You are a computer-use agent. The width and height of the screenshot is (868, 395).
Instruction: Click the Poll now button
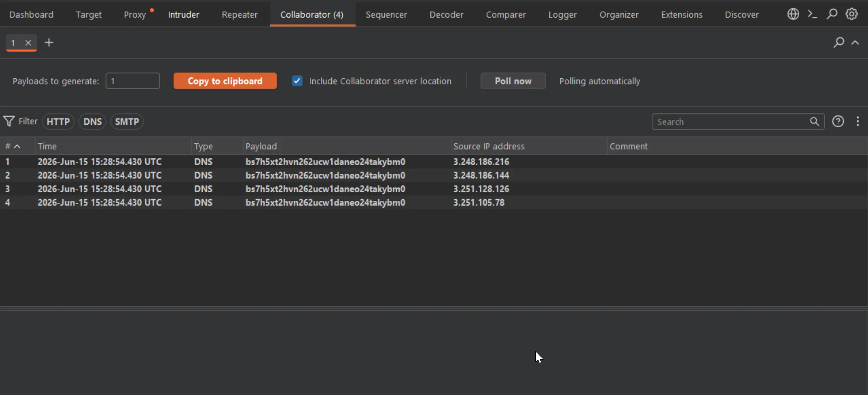[513, 81]
